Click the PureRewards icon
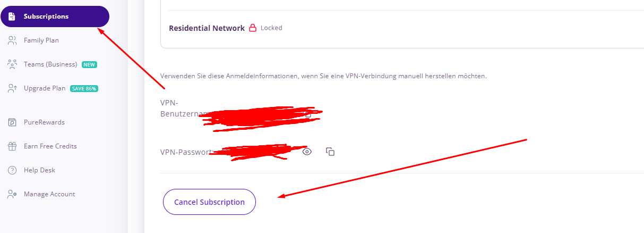The width and height of the screenshot is (644, 233). click(12, 122)
